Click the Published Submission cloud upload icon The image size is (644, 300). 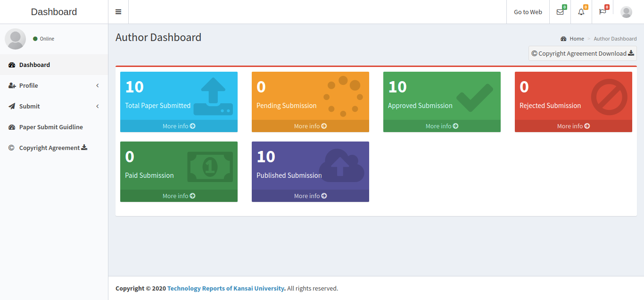341,166
